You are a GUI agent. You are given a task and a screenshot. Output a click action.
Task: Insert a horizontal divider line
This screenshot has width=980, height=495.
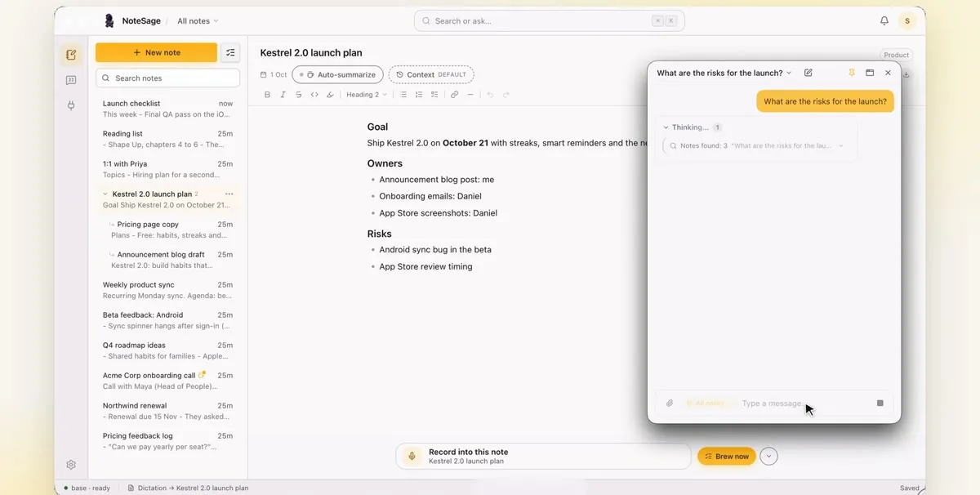470,95
